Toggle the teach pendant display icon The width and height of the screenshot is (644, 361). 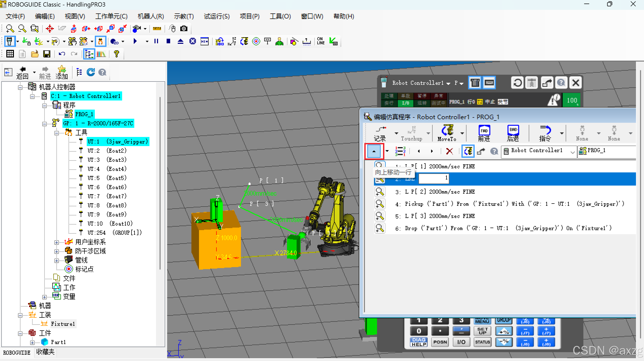(x=9, y=41)
